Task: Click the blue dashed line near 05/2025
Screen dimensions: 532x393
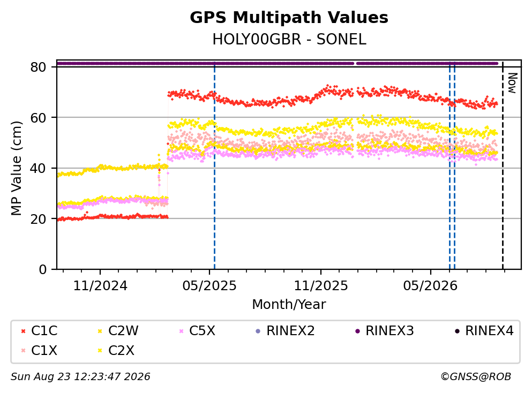Action: (214, 165)
